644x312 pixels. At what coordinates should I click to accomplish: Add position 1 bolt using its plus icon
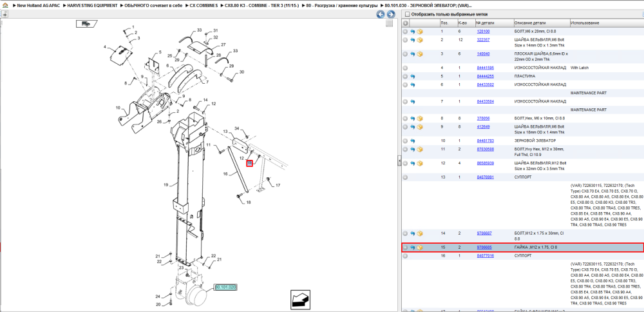coord(405,32)
